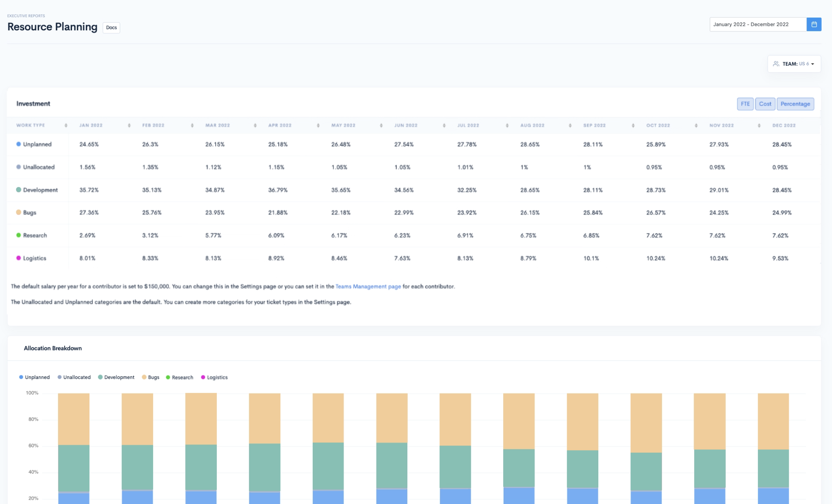Click the blue dot beside Unplanned work type

(18, 144)
